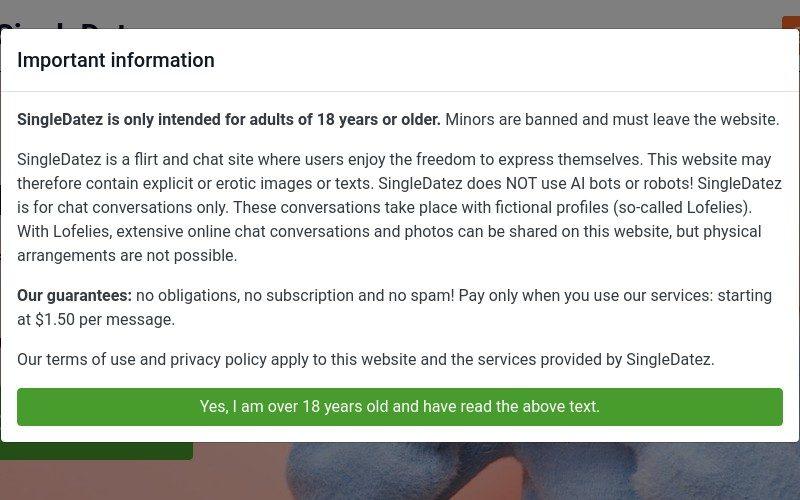The width and height of the screenshot is (800, 500).
Task: Confirm you are over 18 years old
Action: 399,407
